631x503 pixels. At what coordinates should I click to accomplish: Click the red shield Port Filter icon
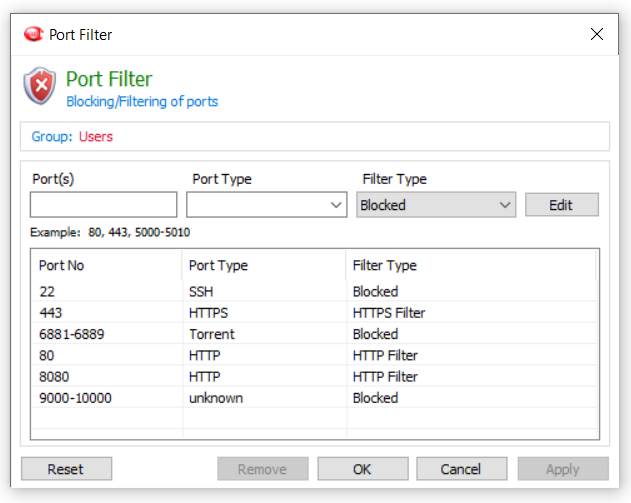click(40, 86)
